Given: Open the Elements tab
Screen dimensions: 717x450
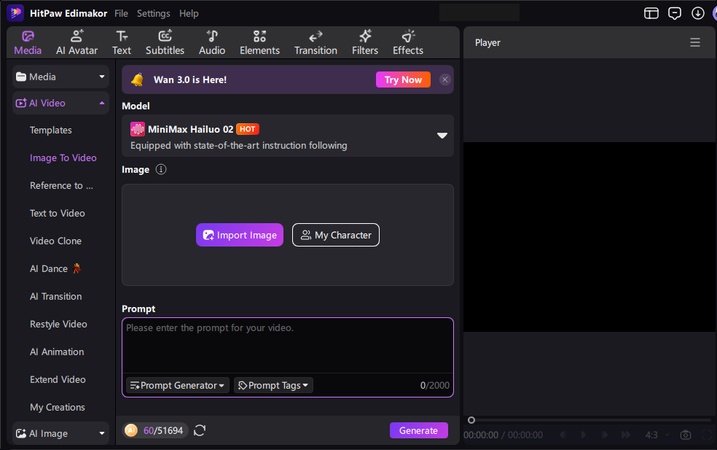Looking at the screenshot, I should pos(259,43).
